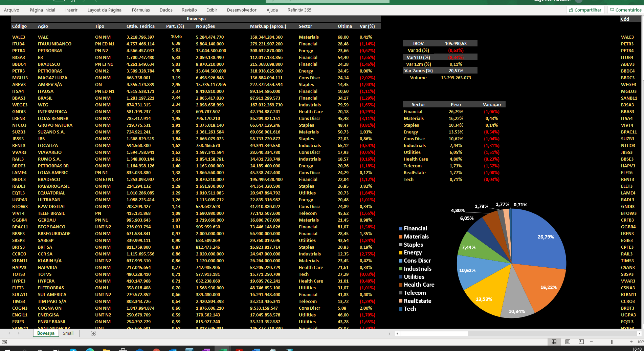Click right arrow of horizontal scrollbar

[x=639, y=333]
